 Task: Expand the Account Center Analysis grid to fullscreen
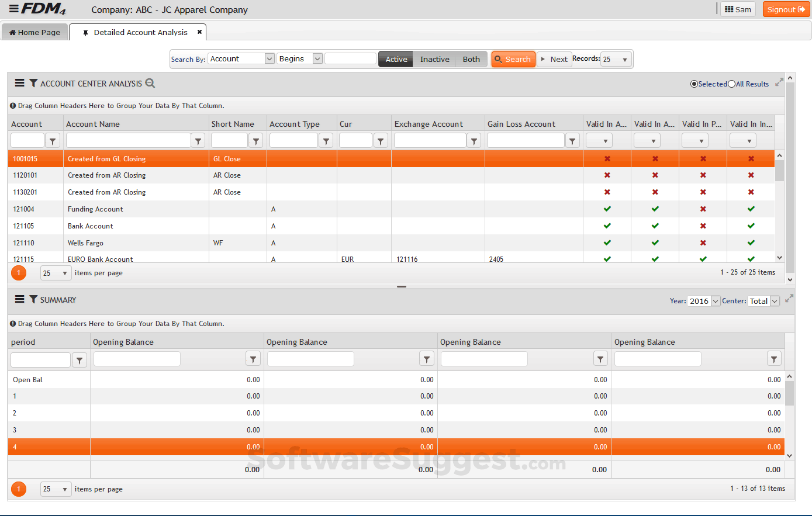(x=779, y=82)
